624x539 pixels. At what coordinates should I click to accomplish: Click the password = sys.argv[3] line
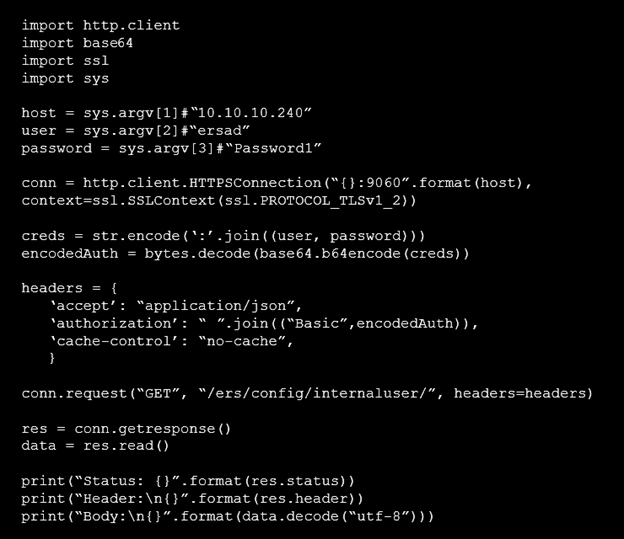click(x=171, y=149)
